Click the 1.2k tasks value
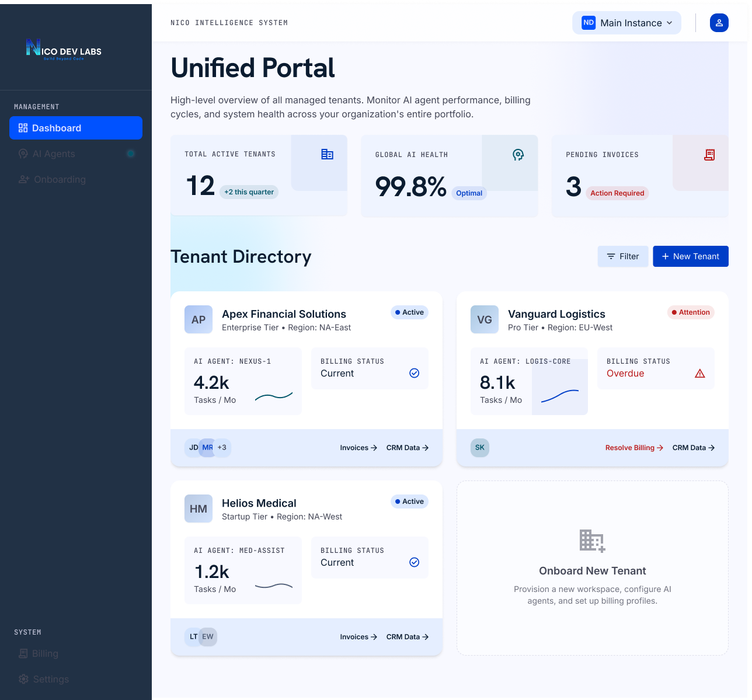The height and width of the screenshot is (700, 752). coord(211,572)
